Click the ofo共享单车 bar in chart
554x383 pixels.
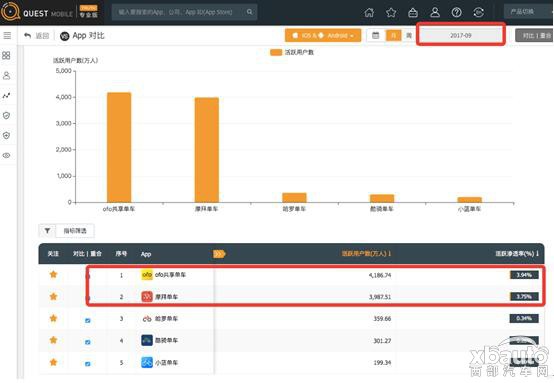tap(119, 147)
